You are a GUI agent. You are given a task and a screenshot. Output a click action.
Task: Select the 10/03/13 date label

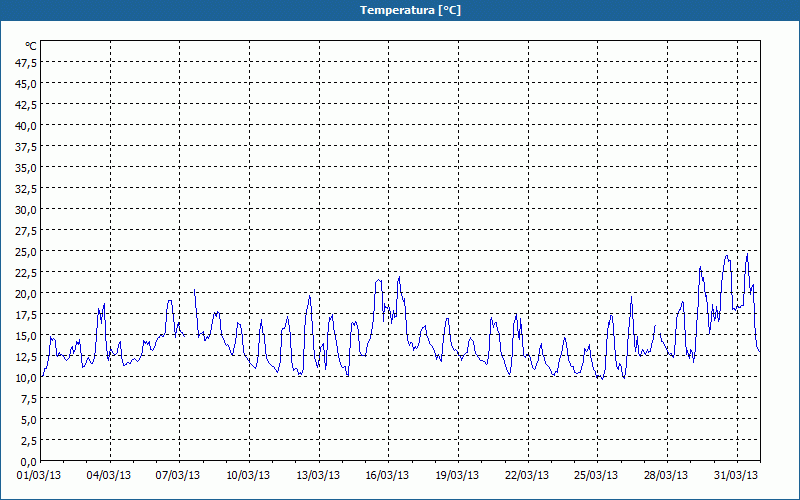pyautogui.click(x=248, y=475)
